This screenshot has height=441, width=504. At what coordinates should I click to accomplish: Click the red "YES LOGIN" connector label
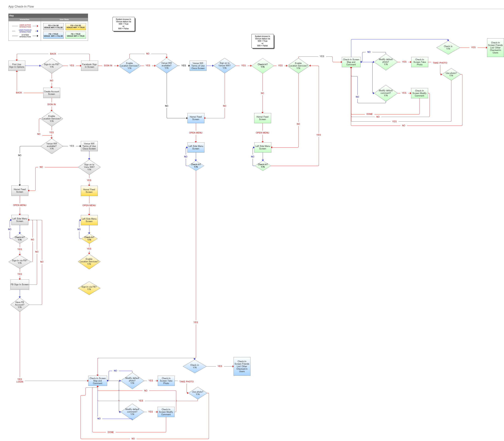(20, 381)
